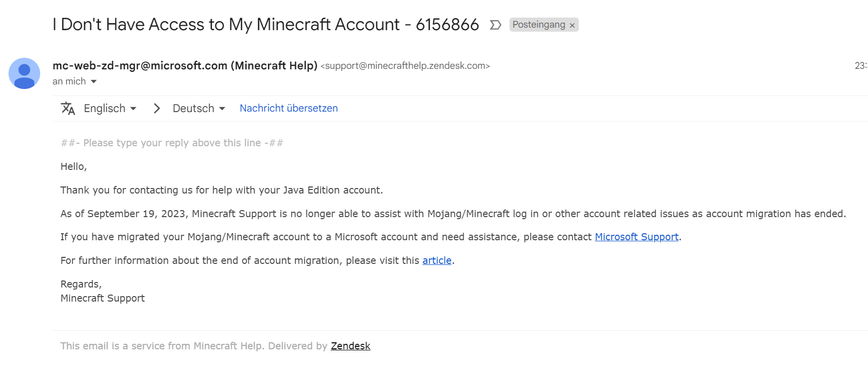This screenshot has height=378, width=868.
Task: Click the 'Please type your reply above' line
Action: [x=172, y=143]
